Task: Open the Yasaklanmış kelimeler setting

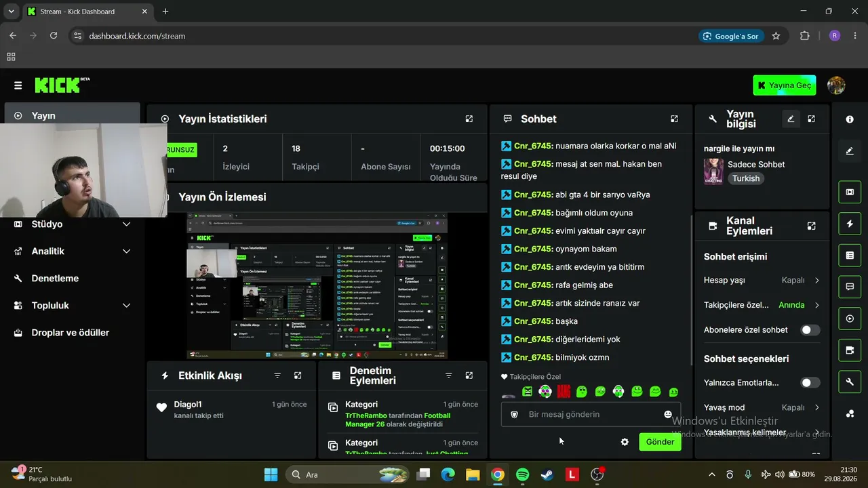Action: point(762,432)
